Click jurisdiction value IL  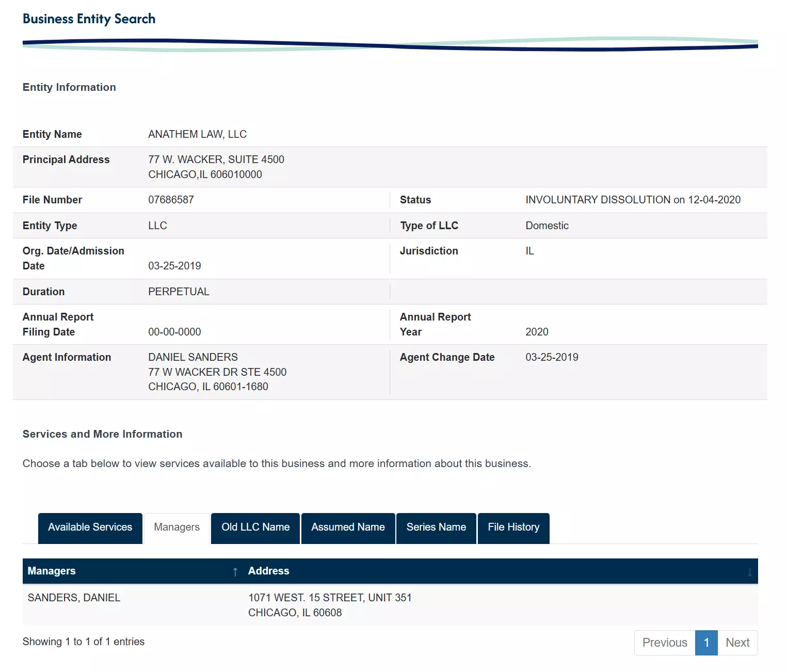[529, 251]
